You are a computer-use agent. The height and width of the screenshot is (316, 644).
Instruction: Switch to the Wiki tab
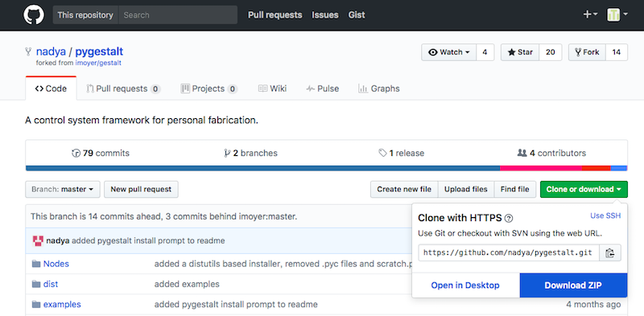[x=272, y=88]
